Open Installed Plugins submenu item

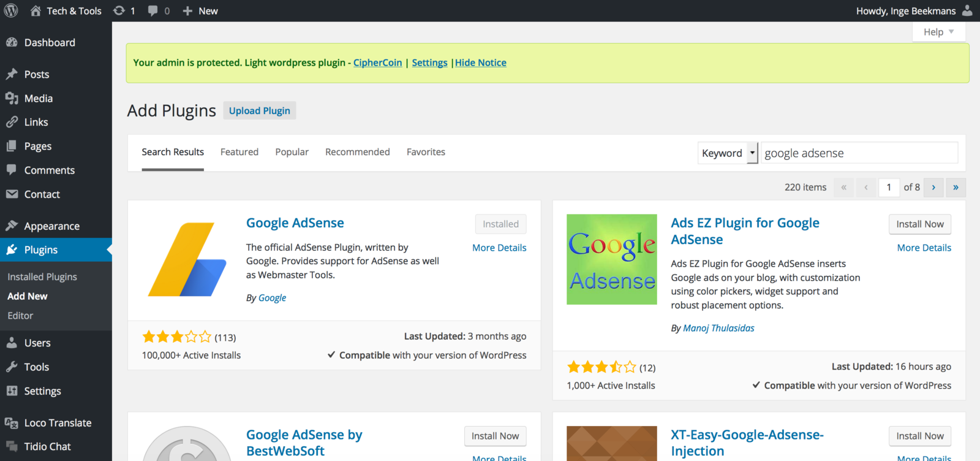42,277
